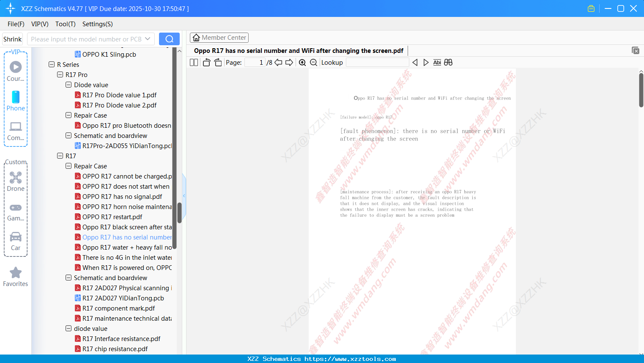Collapse the lowercase diode value folder under R17

tap(69, 329)
